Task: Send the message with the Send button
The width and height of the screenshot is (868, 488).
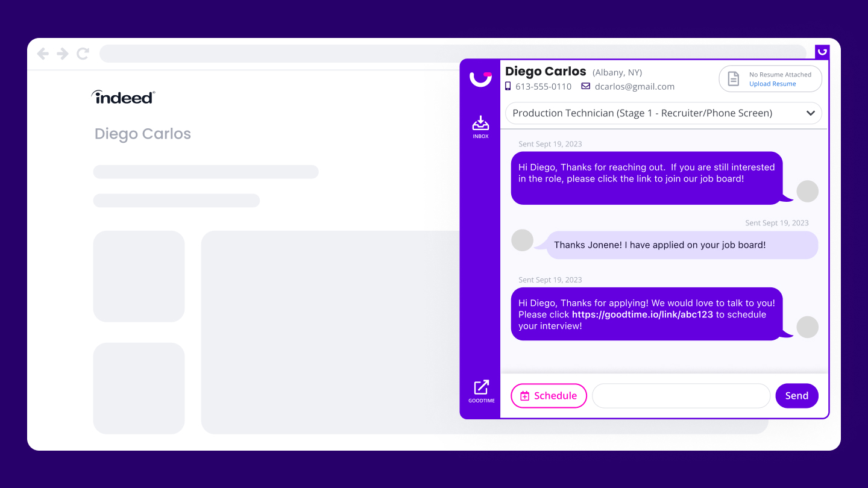Action: pyautogui.click(x=796, y=396)
